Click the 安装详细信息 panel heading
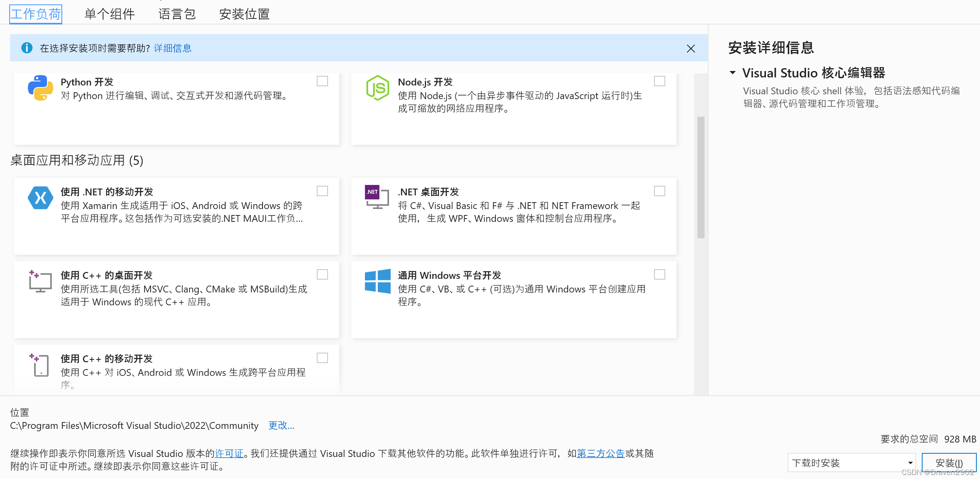 [x=771, y=48]
